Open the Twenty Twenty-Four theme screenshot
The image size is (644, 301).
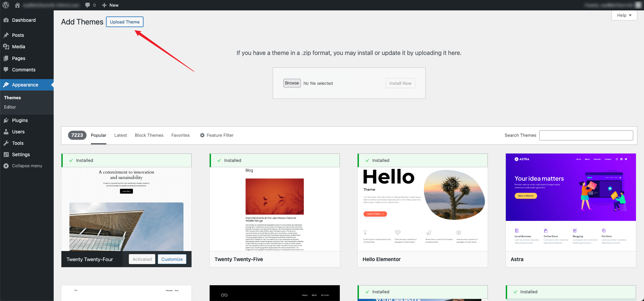(126, 209)
